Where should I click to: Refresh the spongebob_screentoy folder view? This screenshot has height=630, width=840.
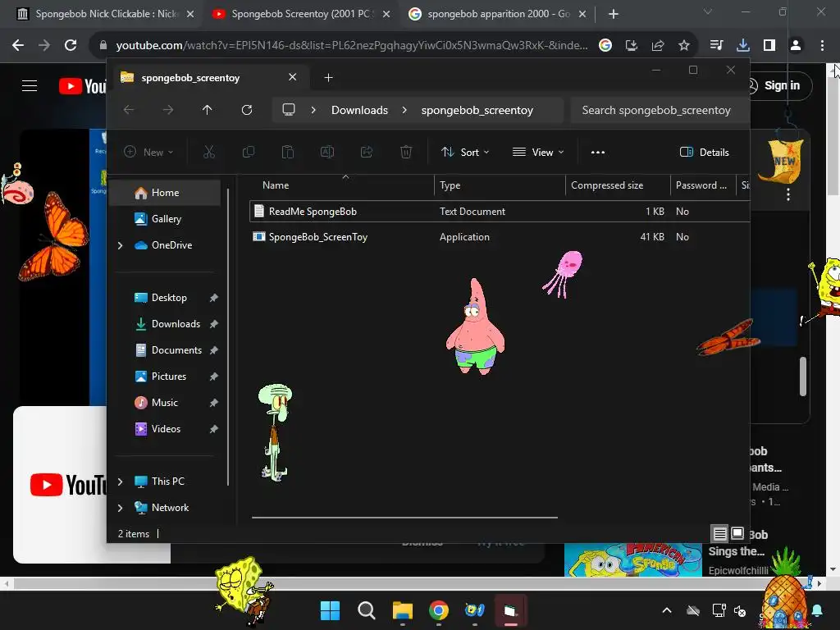point(246,110)
